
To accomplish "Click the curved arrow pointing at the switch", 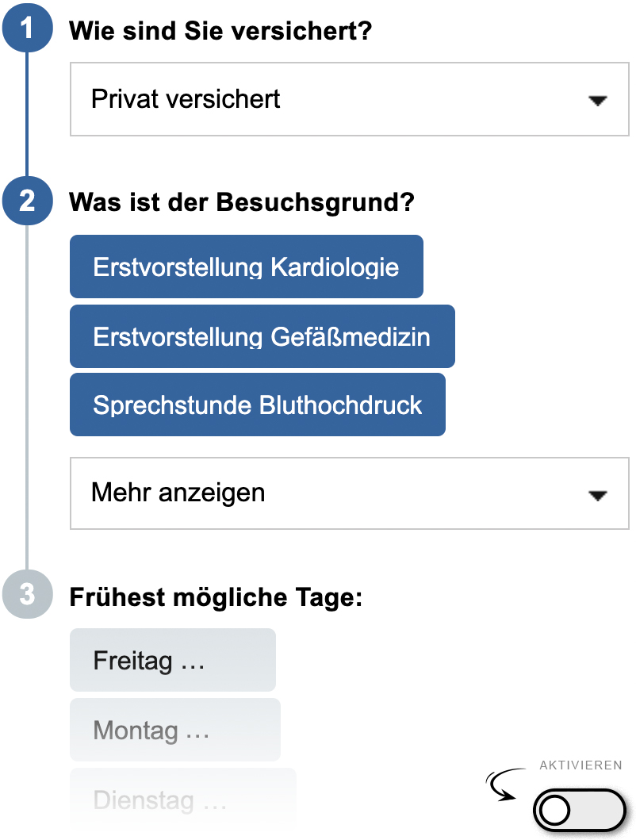I will pyautogui.click(x=502, y=785).
